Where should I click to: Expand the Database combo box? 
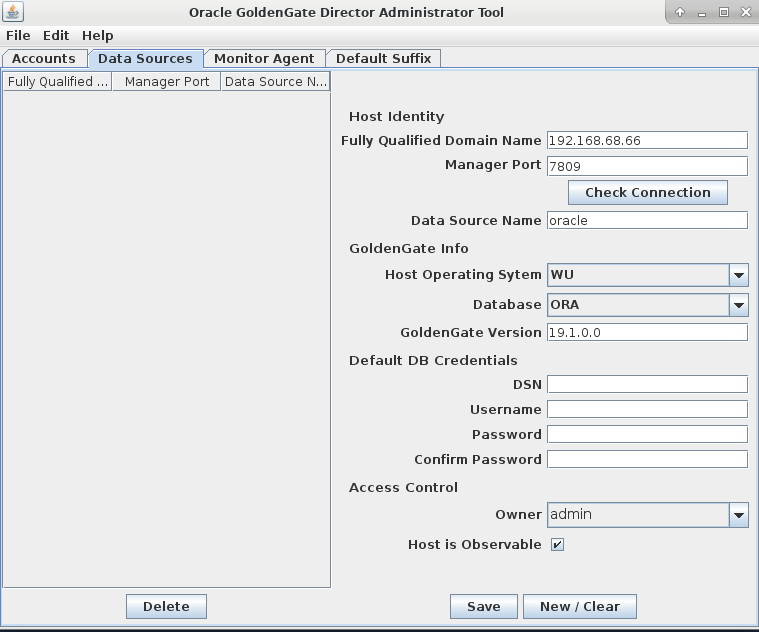(x=738, y=305)
